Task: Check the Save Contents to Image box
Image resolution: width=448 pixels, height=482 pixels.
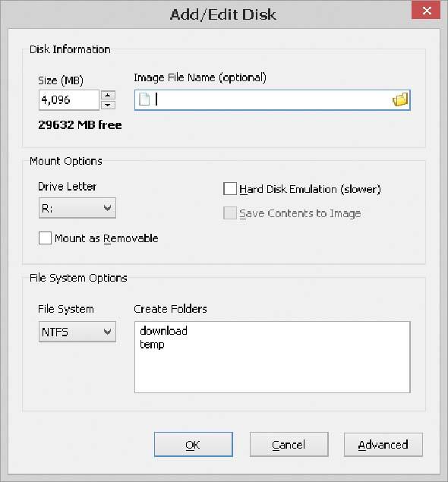Action: 230,213
